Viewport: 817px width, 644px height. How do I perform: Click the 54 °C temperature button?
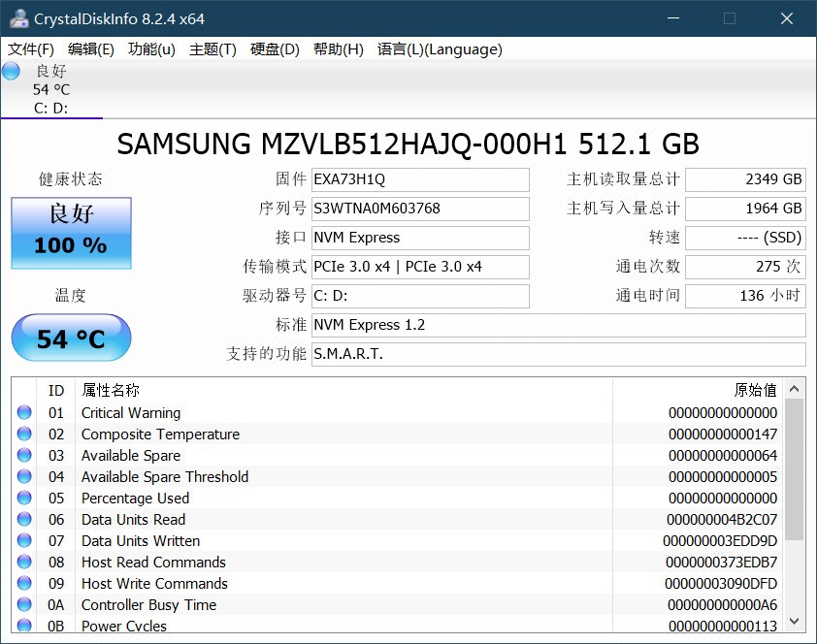click(x=71, y=338)
